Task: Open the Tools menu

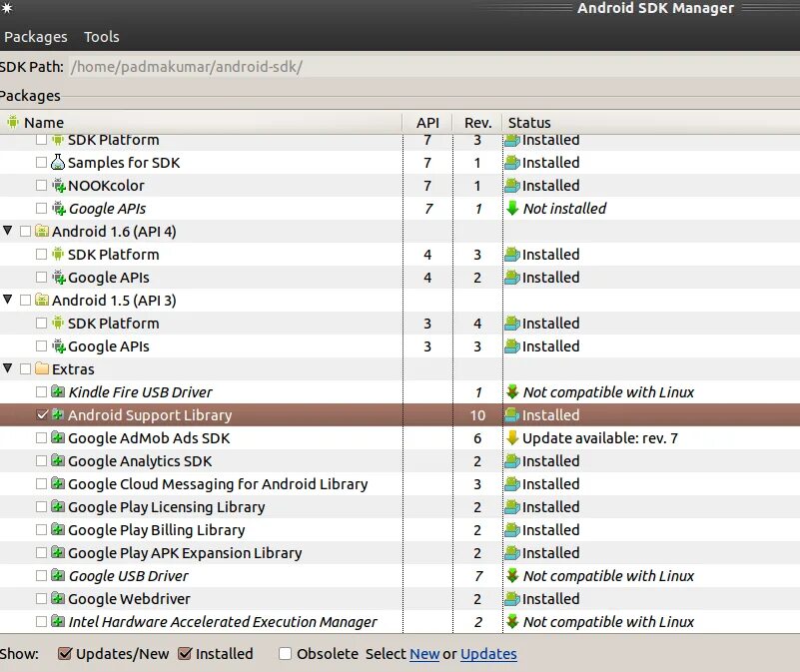Action: pyautogui.click(x=102, y=37)
